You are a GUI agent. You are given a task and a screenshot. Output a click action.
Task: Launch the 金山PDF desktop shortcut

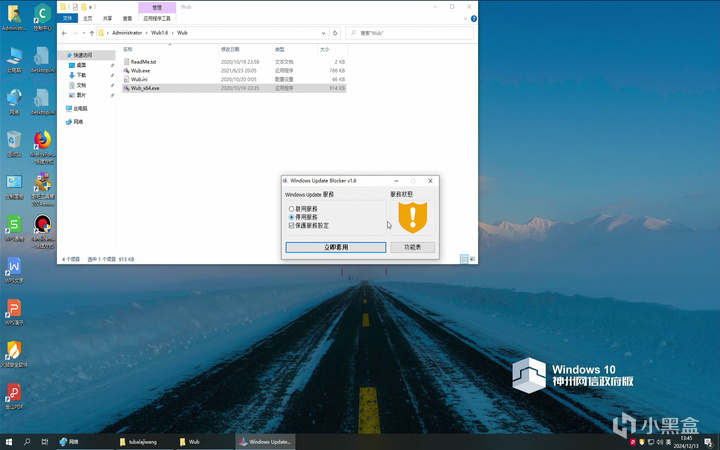click(14, 397)
